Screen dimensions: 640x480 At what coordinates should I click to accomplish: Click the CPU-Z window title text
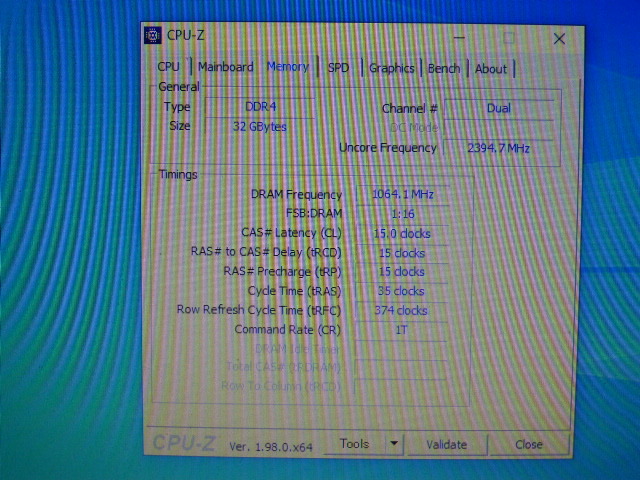(x=186, y=36)
